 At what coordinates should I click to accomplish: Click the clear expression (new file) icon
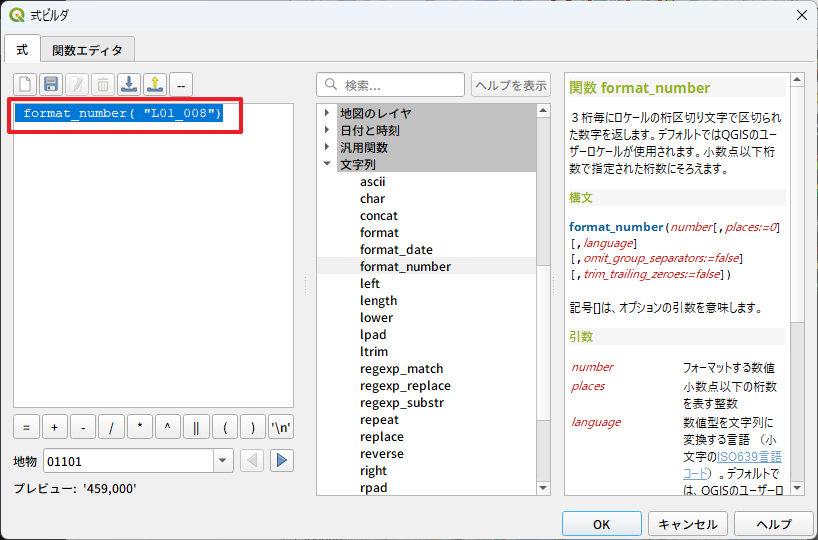click(x=25, y=84)
